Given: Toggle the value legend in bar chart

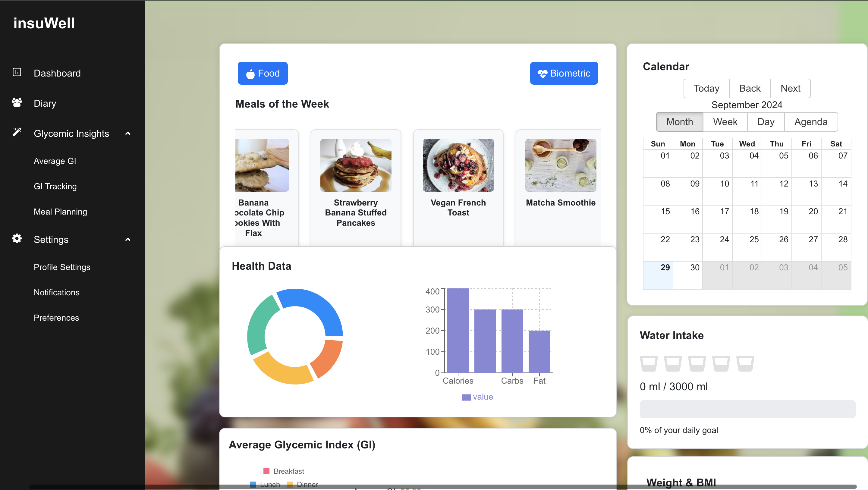Looking at the screenshot, I should click(477, 397).
